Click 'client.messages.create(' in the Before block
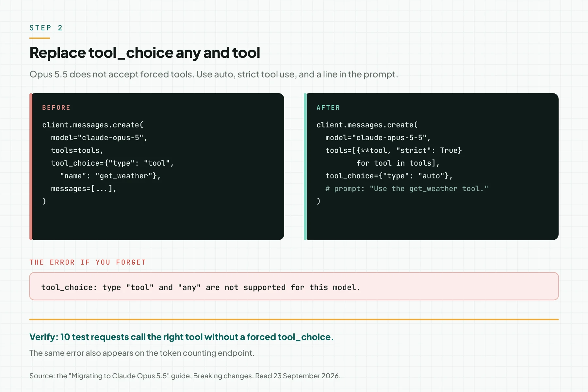Viewport: 588px width, 392px height. (x=93, y=125)
